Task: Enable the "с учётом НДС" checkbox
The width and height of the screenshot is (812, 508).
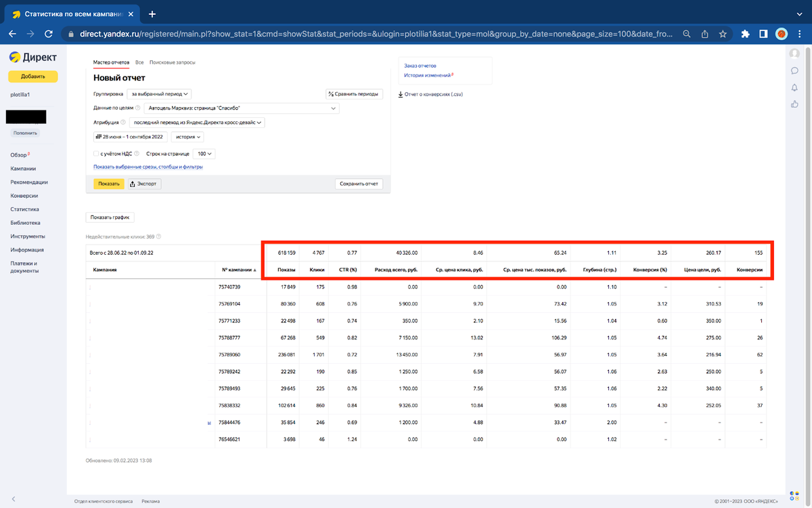Action: (x=97, y=154)
